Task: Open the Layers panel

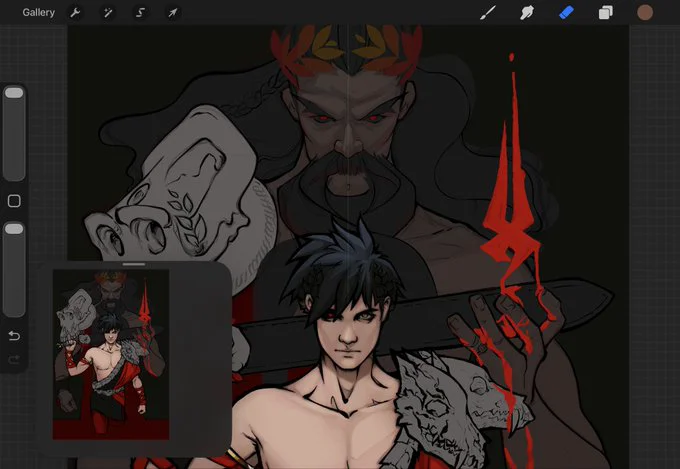Action: click(605, 13)
